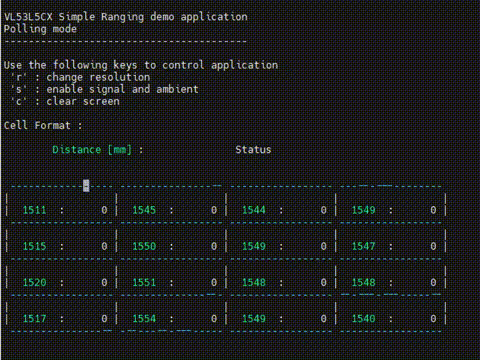Click distance value 1545
This screenshot has width=480, height=360.
pos(144,210)
